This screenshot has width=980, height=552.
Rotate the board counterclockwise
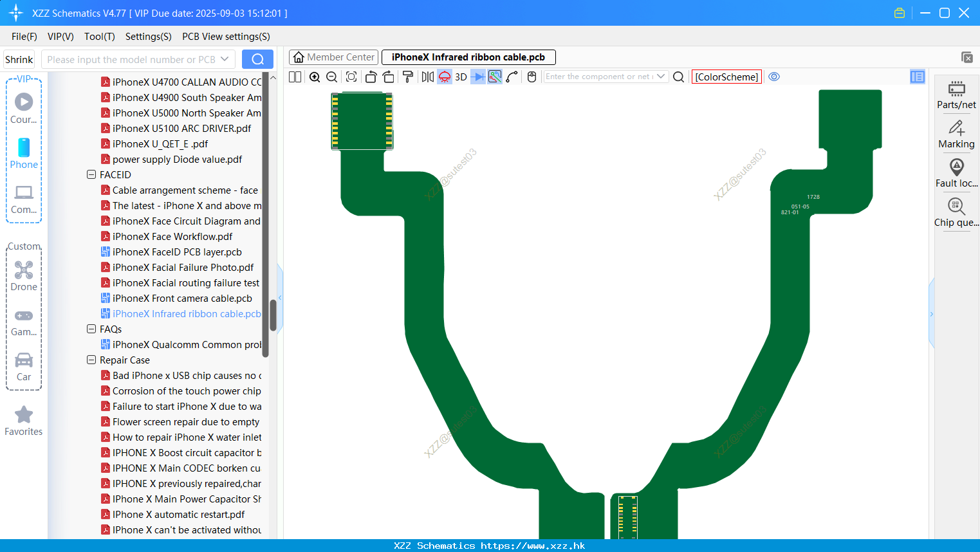pos(371,77)
